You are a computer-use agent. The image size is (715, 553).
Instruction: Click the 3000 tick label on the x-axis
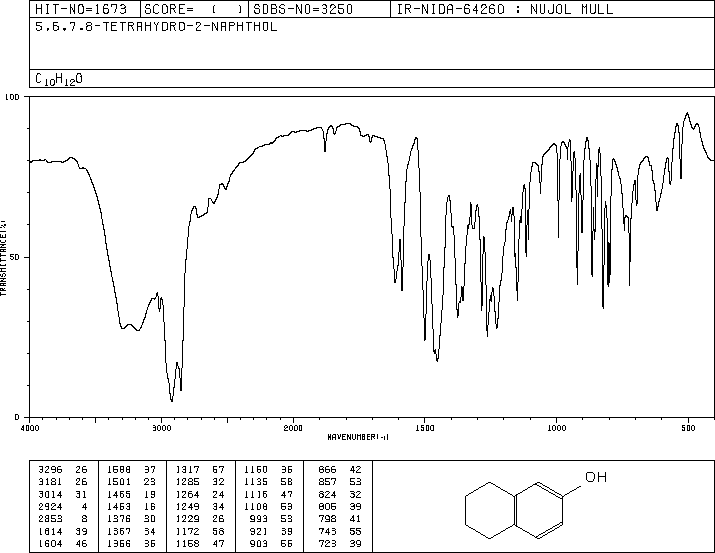click(161, 428)
